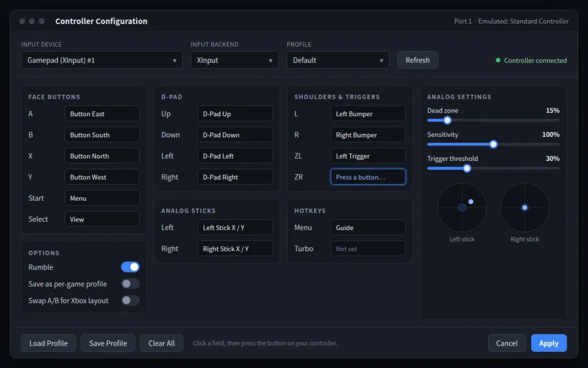Select the B button mapping field
The width and height of the screenshot is (588, 368).
click(102, 135)
